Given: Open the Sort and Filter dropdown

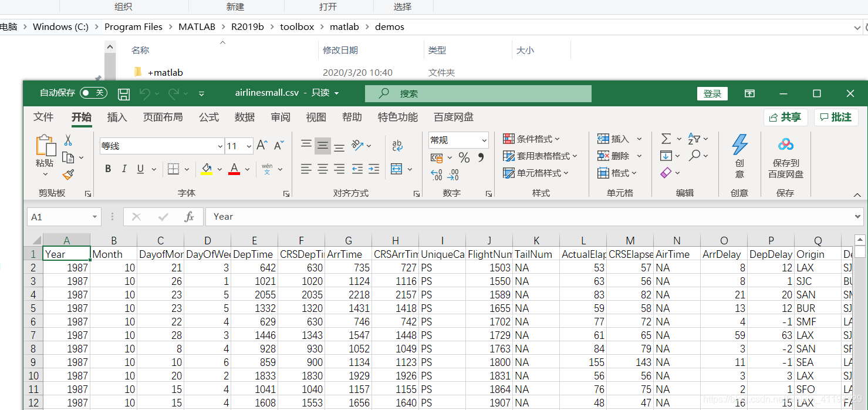Looking at the screenshot, I should point(698,139).
